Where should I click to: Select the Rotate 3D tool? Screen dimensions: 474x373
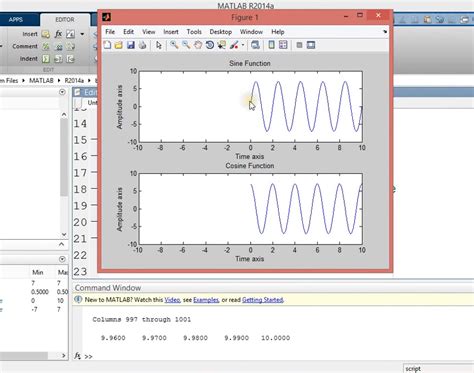click(210, 45)
